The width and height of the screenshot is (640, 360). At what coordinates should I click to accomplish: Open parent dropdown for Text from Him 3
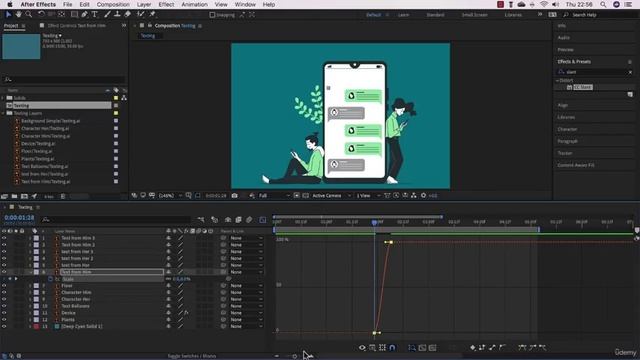[x=246, y=238]
